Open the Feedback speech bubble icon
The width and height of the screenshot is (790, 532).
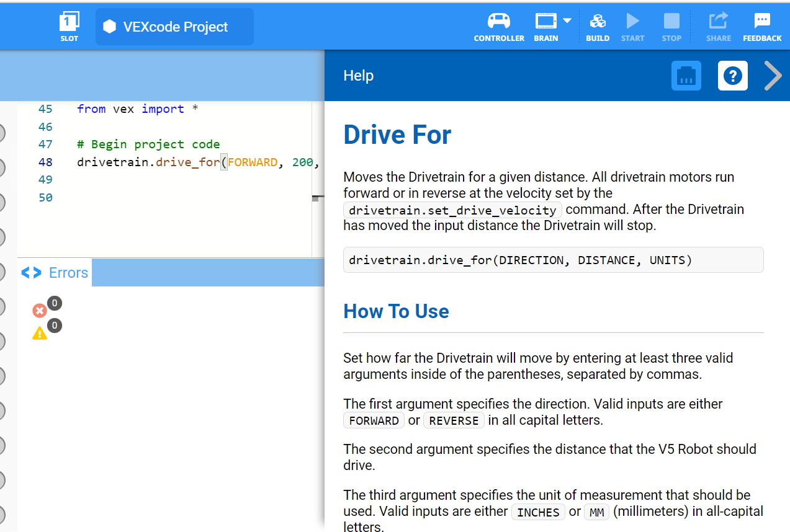point(762,27)
